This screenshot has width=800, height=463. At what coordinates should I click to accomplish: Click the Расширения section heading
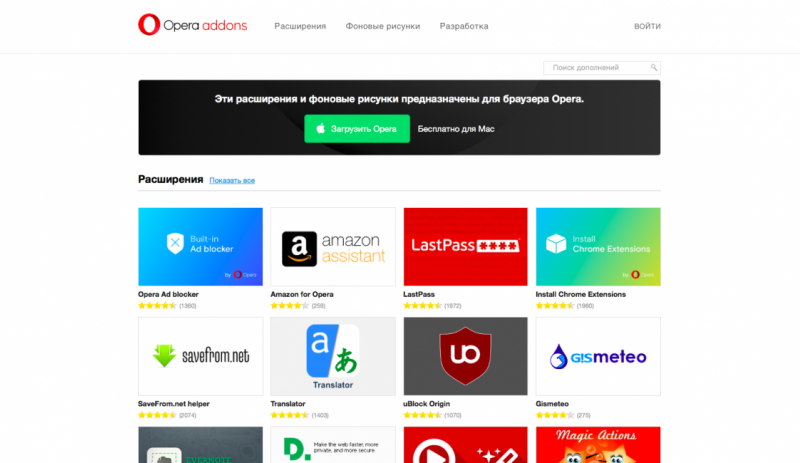[170, 179]
